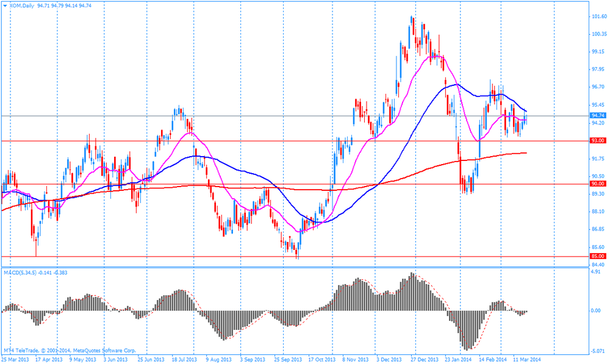Click the triangle arrow beside XOM,Daily
The image size is (610, 364).
coord(5,6)
